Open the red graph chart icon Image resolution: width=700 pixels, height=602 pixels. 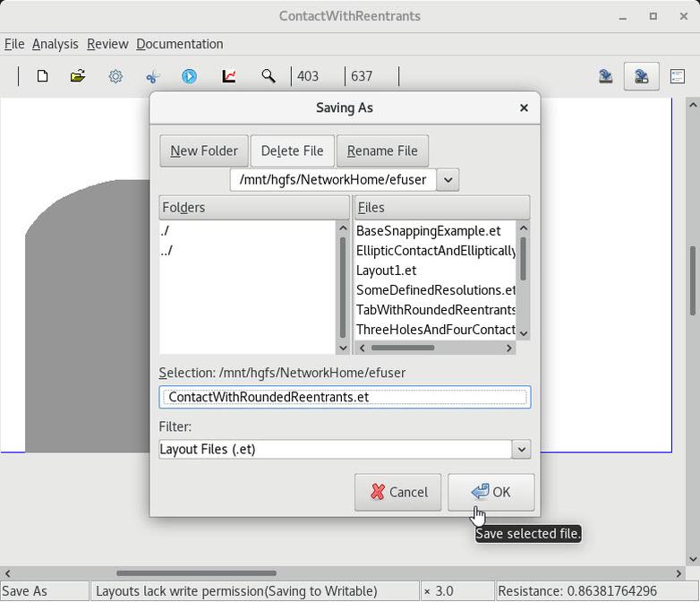[x=229, y=76]
